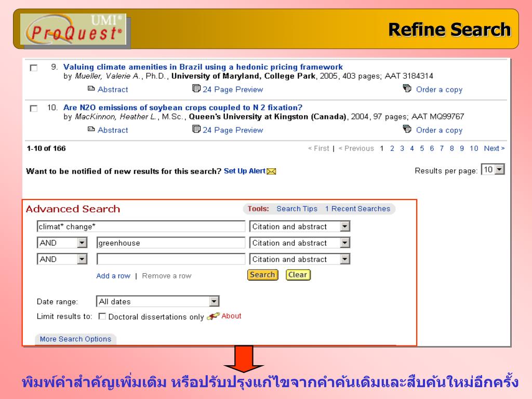532x399 pixels.
Task: Open field dropdown for greenhouse row
Action: pyautogui.click(x=345, y=243)
